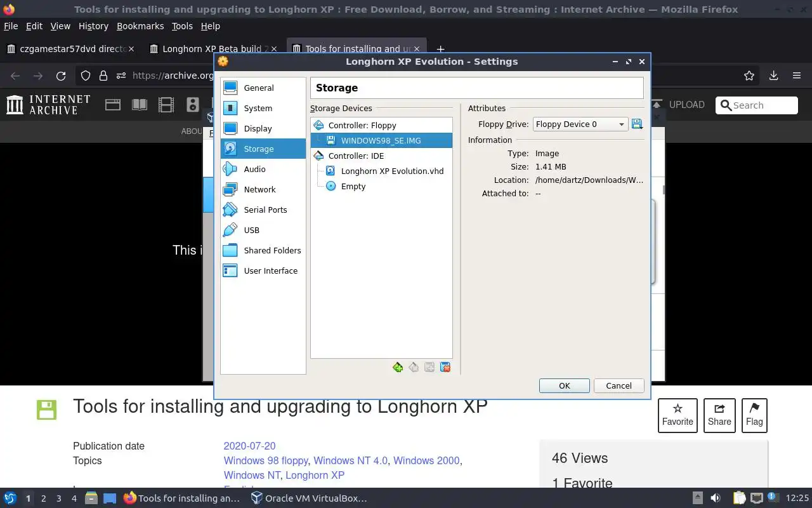The height and width of the screenshot is (508, 812).
Task: Open the Audio settings category
Action: coord(263,169)
